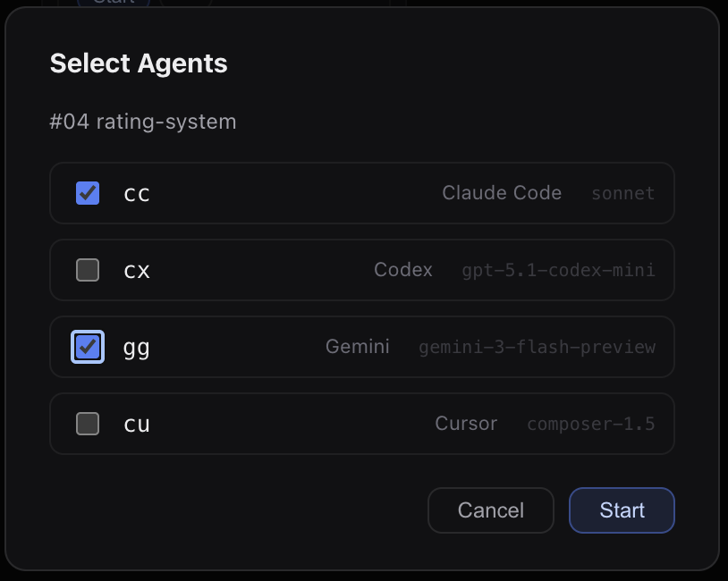Uncheck the cc agent checkbox
Image resolution: width=728 pixels, height=581 pixels.
click(x=88, y=193)
